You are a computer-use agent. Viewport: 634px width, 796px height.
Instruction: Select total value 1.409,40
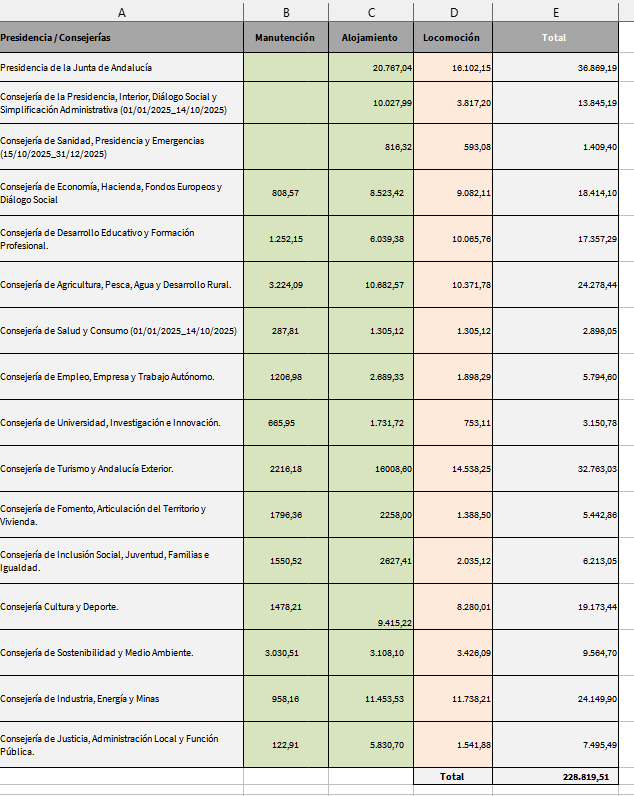tap(556, 147)
